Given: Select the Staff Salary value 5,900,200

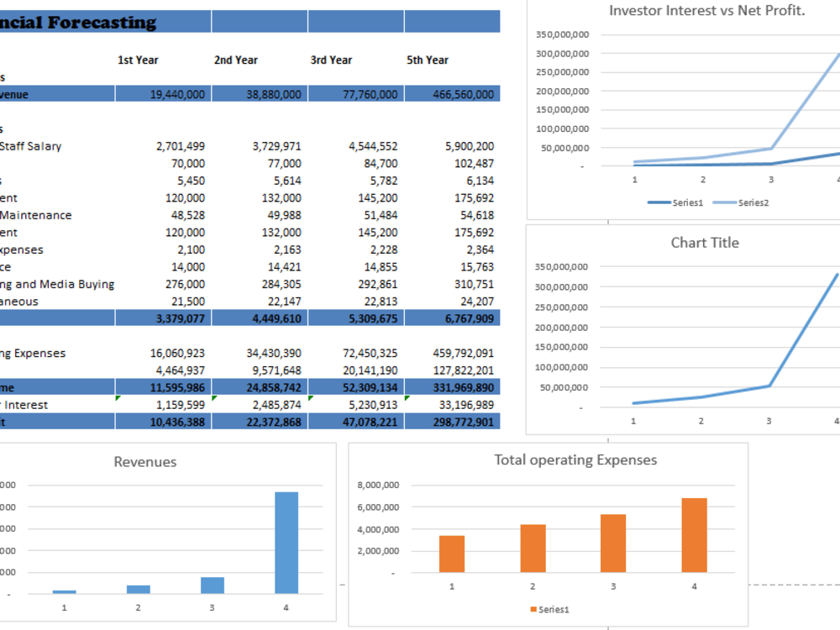Looking at the screenshot, I should point(470,146).
